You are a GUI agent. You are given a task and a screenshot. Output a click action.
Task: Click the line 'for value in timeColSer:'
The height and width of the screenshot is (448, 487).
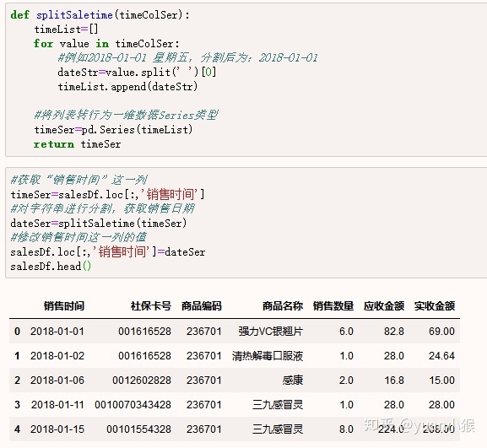(106, 44)
